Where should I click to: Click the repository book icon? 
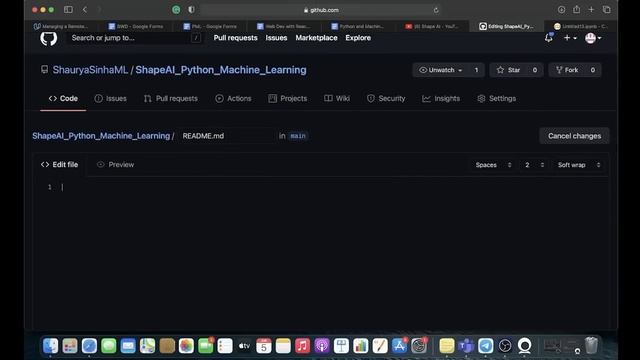tap(44, 69)
